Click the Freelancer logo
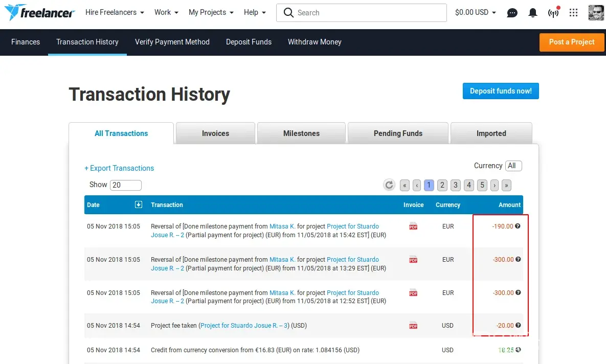 pos(39,12)
